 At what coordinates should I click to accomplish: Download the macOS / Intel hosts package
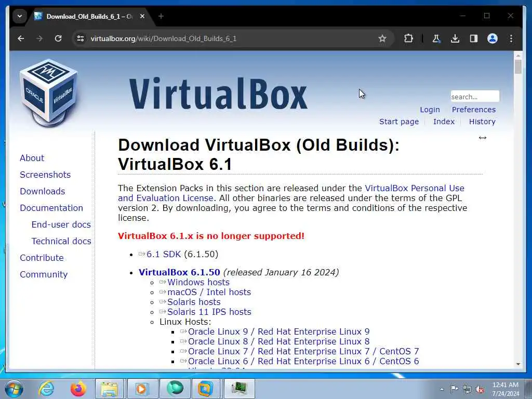pyautogui.click(x=209, y=292)
